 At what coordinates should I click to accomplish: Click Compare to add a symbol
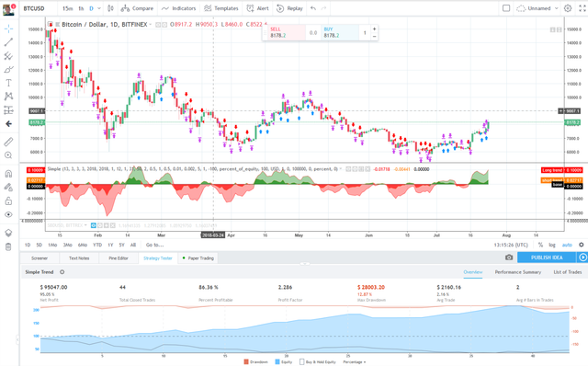coord(137,8)
